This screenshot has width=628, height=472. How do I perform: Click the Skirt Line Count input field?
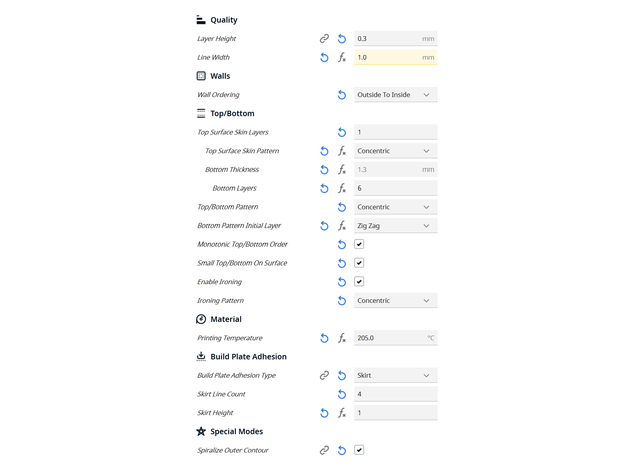tap(395, 394)
